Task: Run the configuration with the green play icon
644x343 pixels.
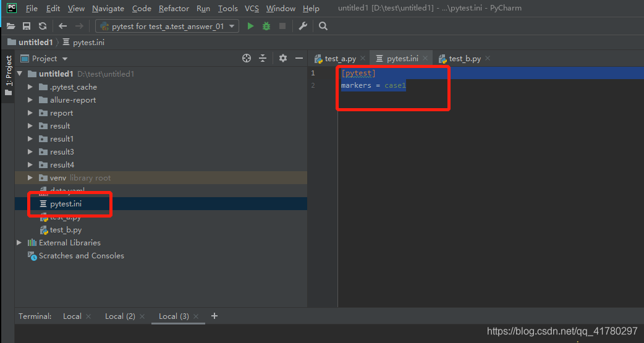Action: (x=250, y=27)
